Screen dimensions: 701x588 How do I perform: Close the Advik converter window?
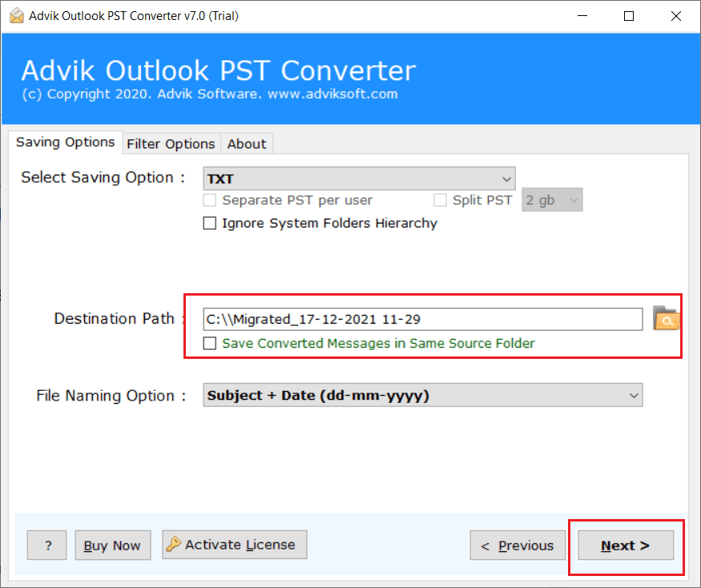click(676, 16)
